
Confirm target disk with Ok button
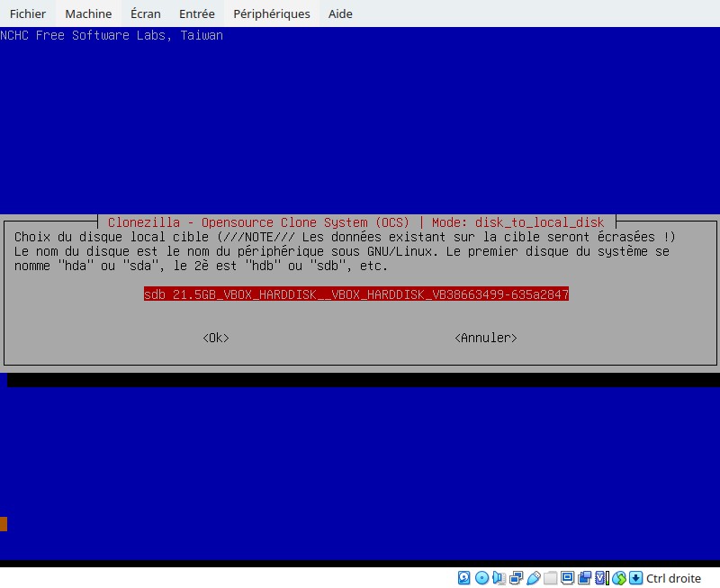pyautogui.click(x=216, y=338)
